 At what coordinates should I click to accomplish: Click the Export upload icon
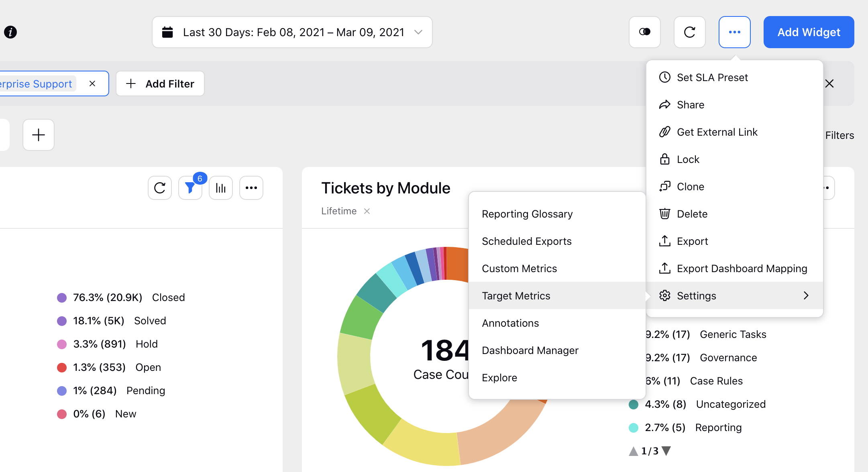click(664, 241)
